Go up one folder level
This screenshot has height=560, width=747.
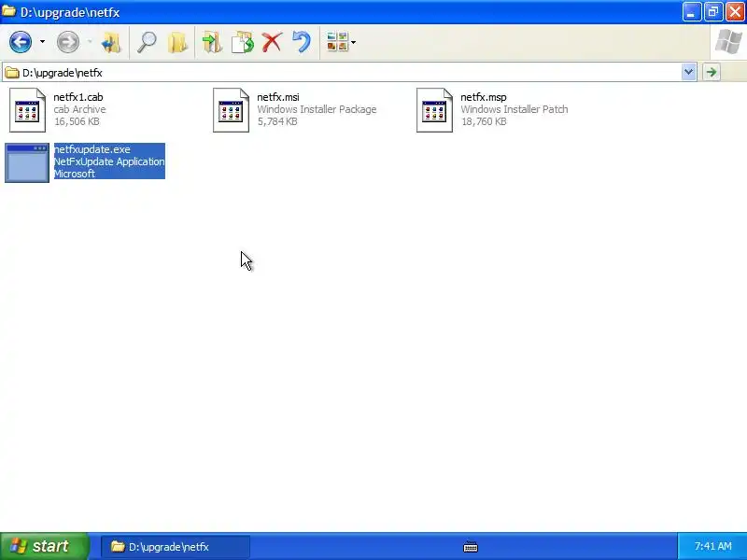111,42
